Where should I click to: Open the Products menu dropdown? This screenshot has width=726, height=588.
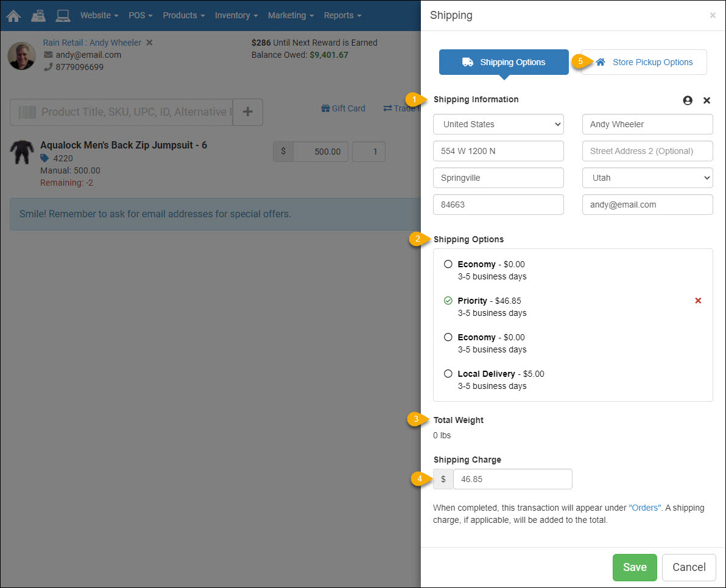point(183,15)
